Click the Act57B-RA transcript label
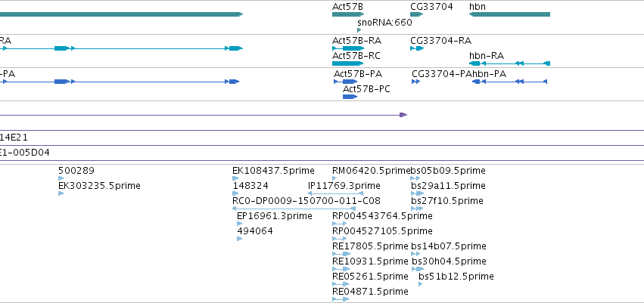The image size is (644, 303). coord(357,41)
